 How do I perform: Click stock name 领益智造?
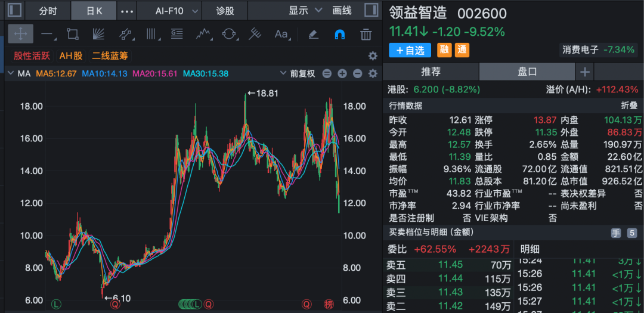click(x=417, y=13)
